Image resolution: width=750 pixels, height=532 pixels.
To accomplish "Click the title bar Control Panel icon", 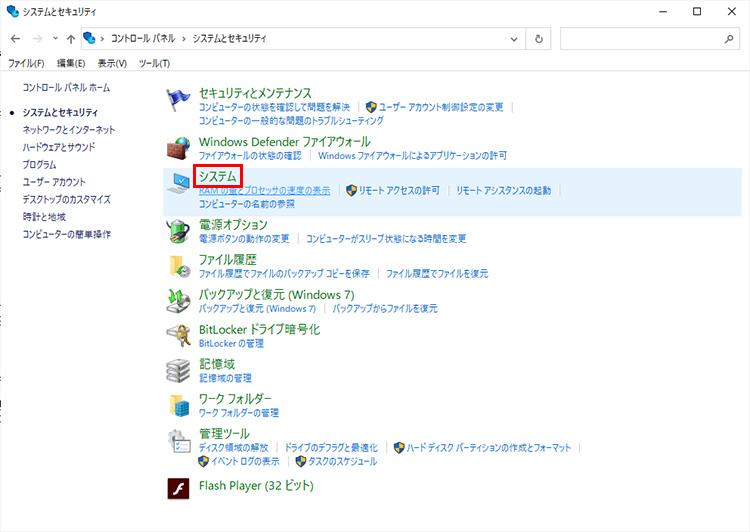I will tap(12, 11).
